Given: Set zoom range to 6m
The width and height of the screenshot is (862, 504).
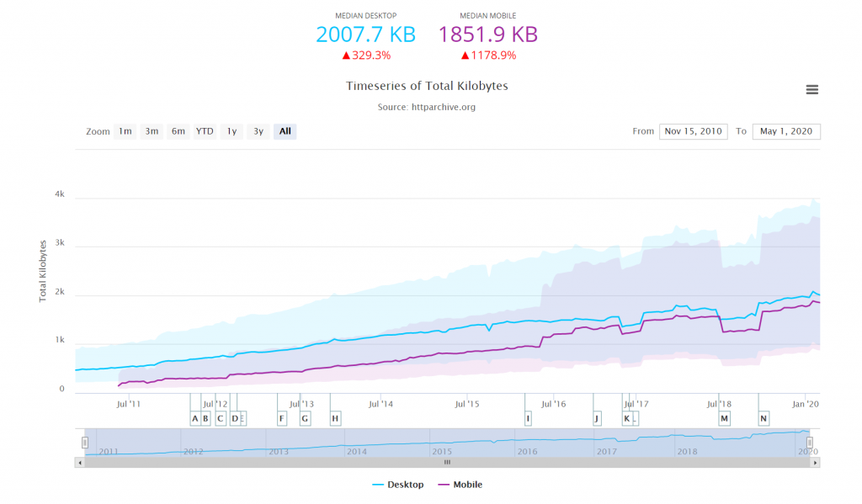Looking at the screenshot, I should (x=178, y=131).
